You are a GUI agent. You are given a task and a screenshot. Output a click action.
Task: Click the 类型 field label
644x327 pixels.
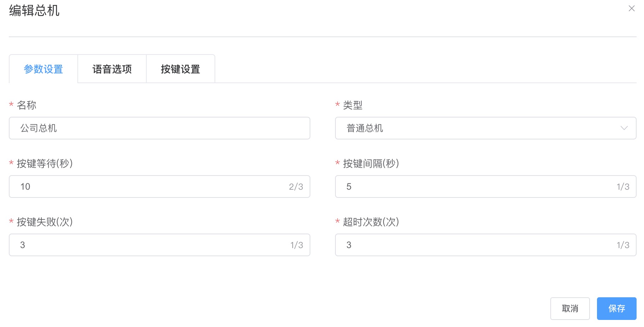tap(353, 105)
